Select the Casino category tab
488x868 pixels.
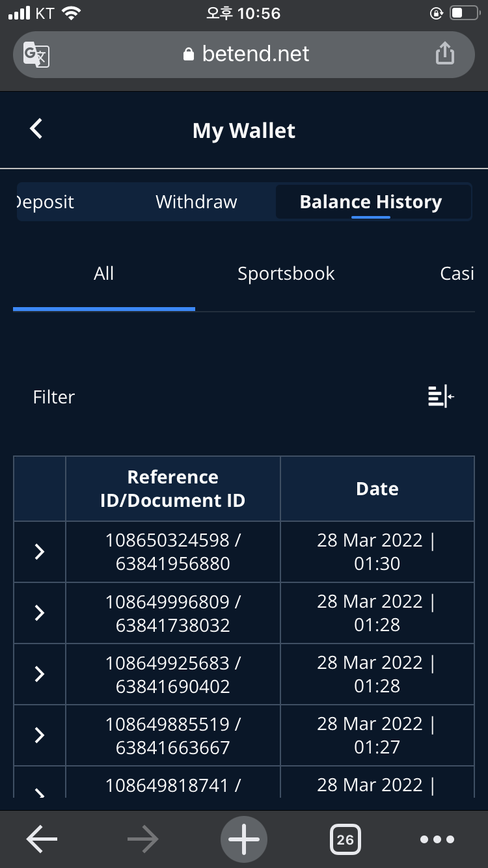(457, 274)
